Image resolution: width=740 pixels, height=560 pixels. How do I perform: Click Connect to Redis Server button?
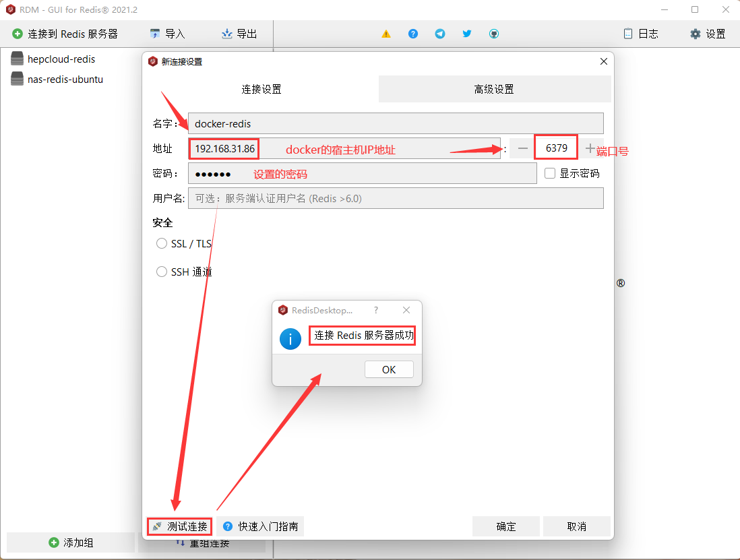[65, 34]
